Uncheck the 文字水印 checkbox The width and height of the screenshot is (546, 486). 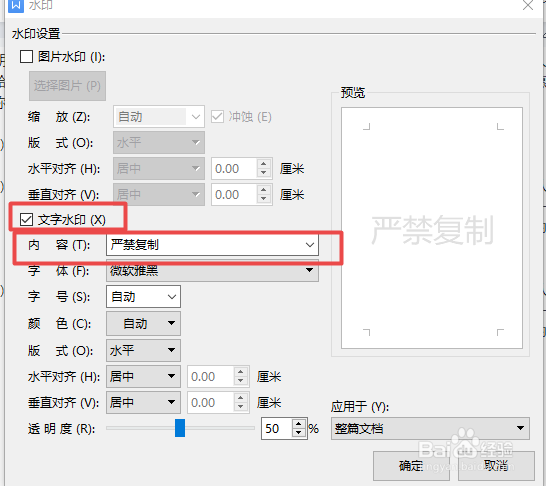[x=26, y=220]
